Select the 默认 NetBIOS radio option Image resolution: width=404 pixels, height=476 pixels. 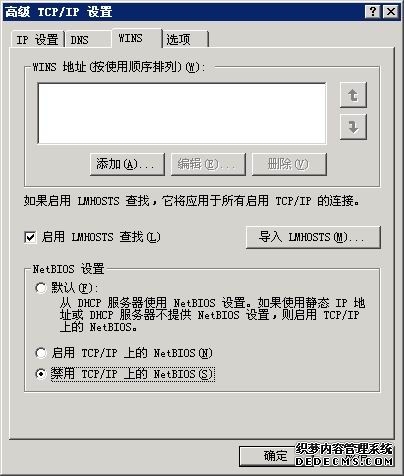(x=41, y=287)
